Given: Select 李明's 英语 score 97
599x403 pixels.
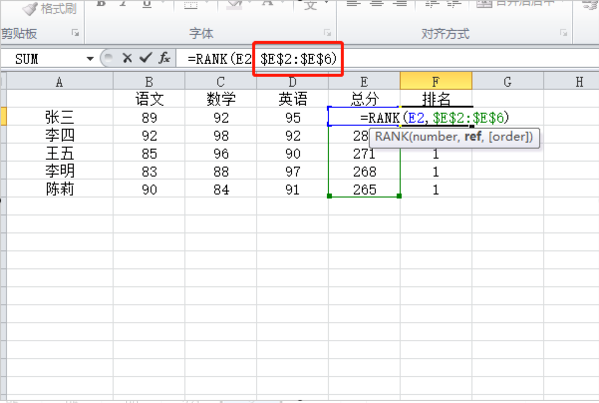Looking at the screenshot, I should [293, 171].
